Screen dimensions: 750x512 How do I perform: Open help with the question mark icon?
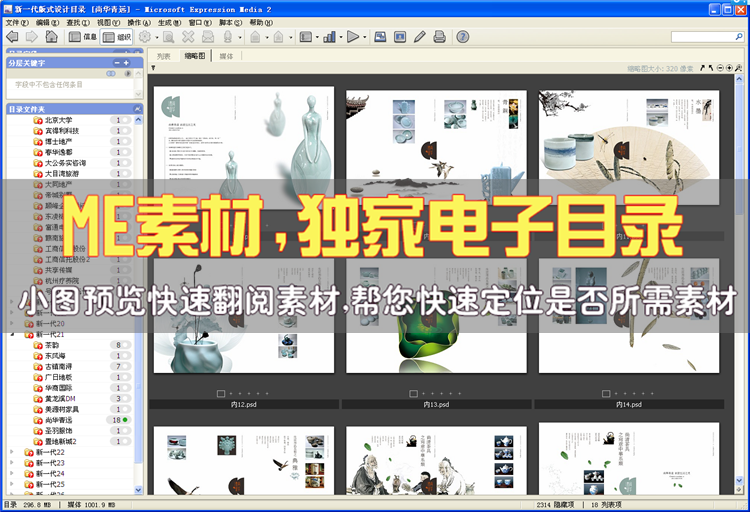point(463,37)
